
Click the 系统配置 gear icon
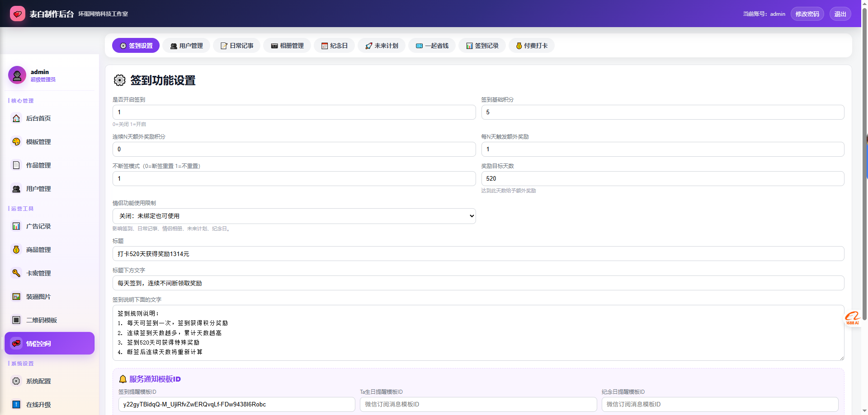coord(16,381)
